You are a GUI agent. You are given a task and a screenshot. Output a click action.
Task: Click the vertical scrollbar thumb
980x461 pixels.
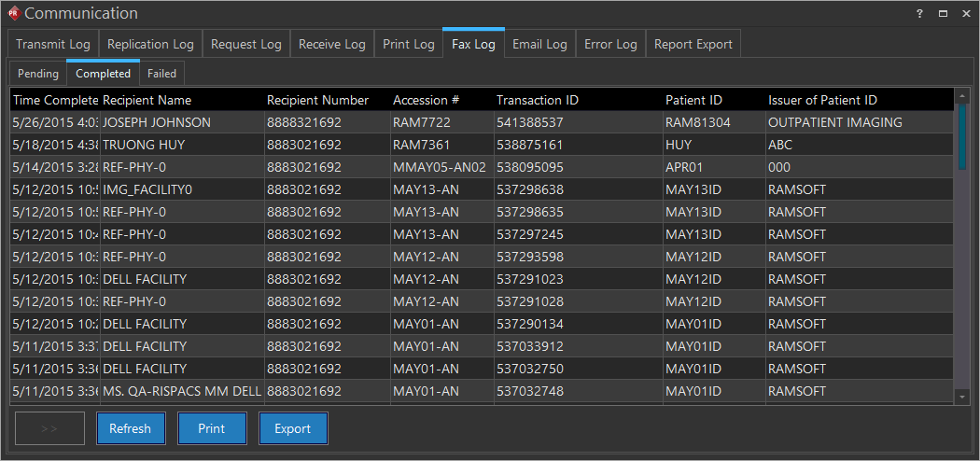962,136
